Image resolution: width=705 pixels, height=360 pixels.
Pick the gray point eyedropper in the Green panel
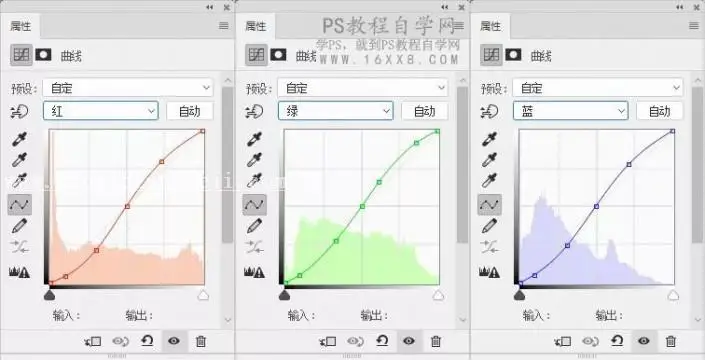(x=254, y=160)
